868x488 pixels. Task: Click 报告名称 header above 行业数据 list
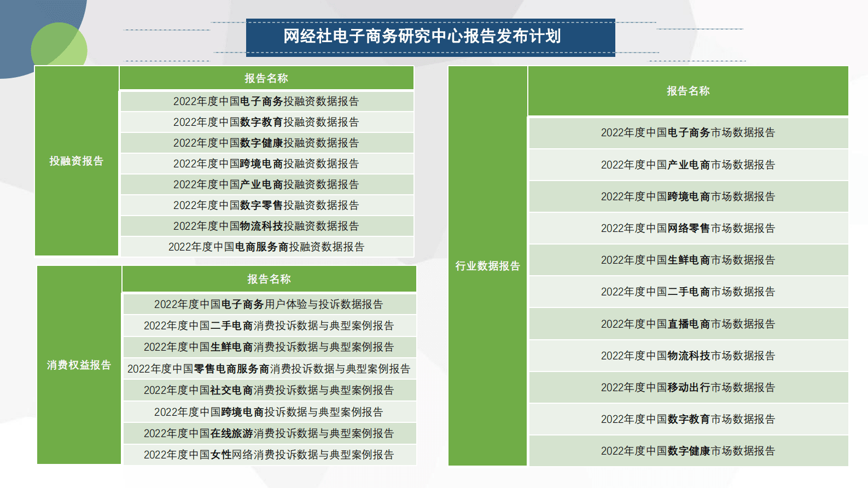point(688,91)
